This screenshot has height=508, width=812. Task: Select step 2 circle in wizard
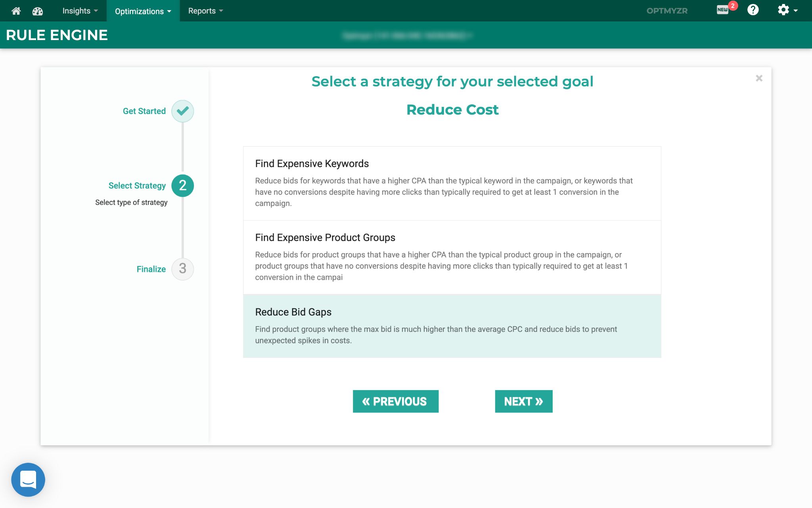coord(182,185)
